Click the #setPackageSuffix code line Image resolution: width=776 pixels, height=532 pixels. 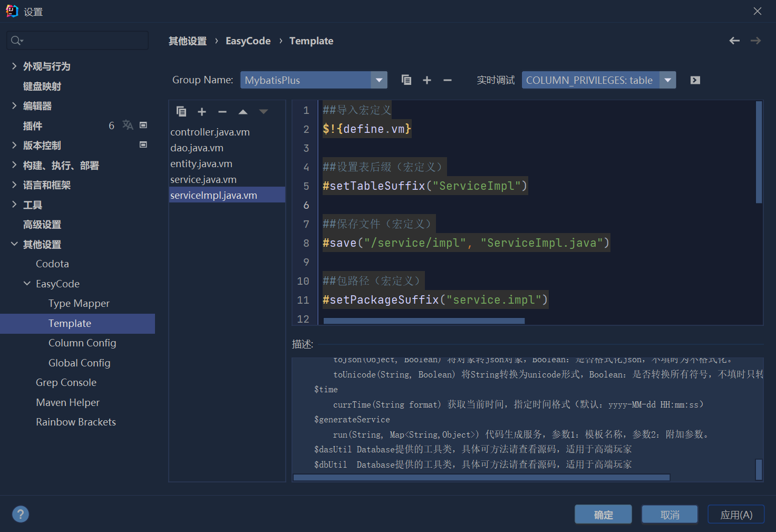point(435,299)
